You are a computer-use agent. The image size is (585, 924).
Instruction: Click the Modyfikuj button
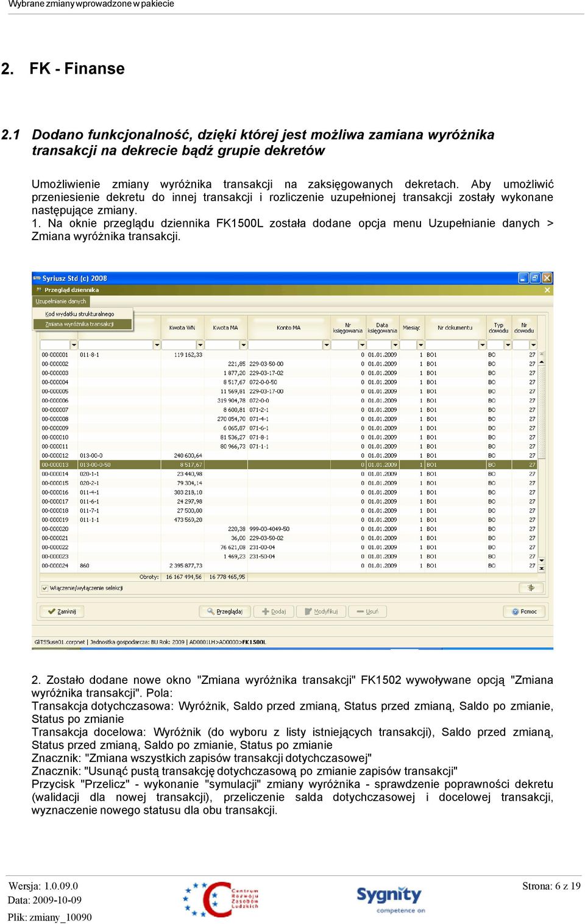(321, 611)
